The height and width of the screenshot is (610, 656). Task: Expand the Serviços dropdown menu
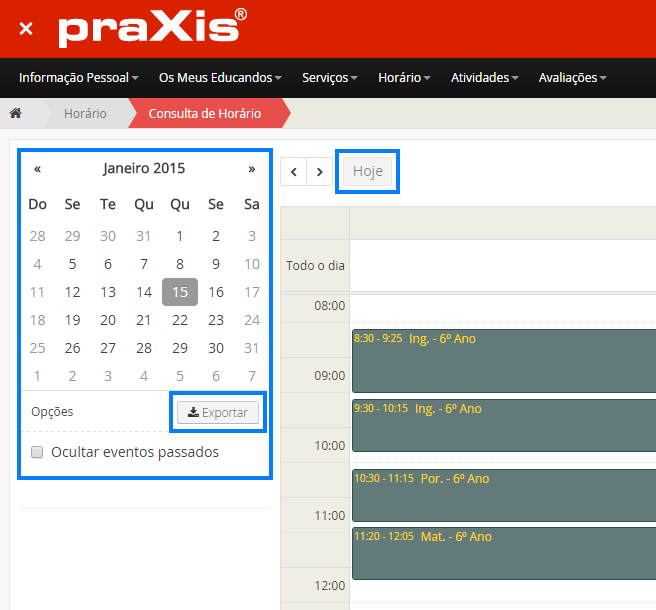(x=329, y=77)
